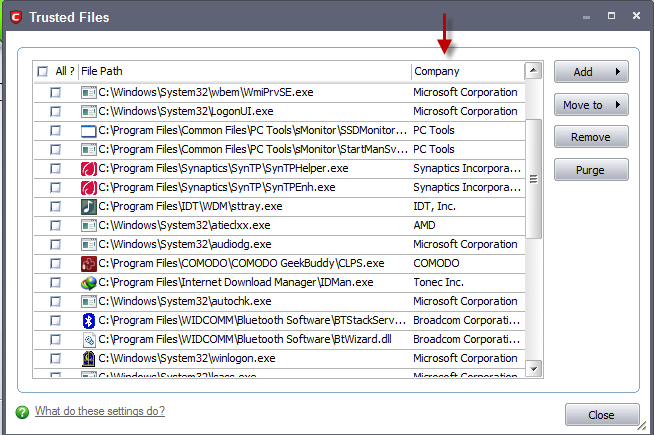Check the StartManSv row checkbox
The height and width of the screenshot is (435, 654).
55,149
